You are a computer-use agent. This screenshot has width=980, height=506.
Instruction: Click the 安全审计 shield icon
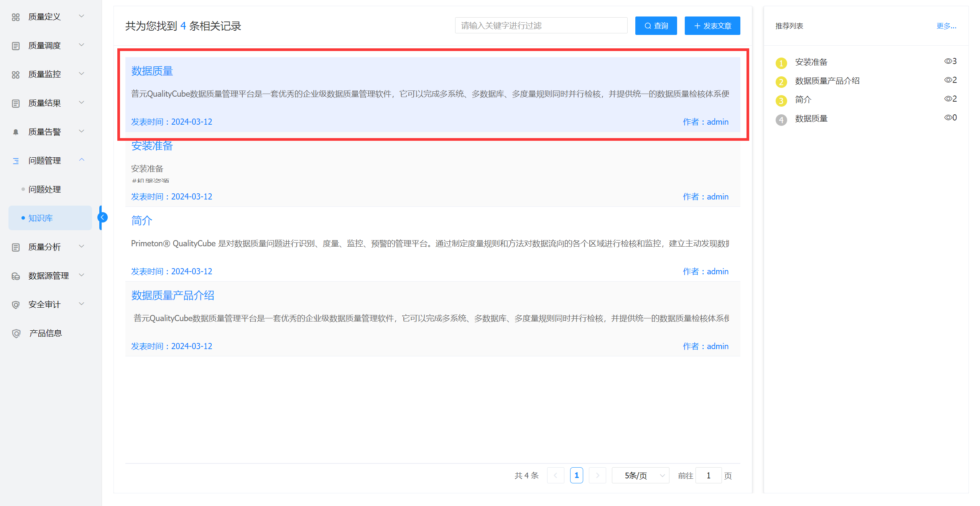point(15,305)
